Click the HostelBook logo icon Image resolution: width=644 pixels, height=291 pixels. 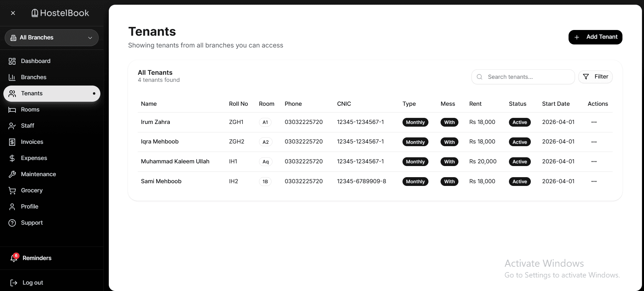click(35, 13)
